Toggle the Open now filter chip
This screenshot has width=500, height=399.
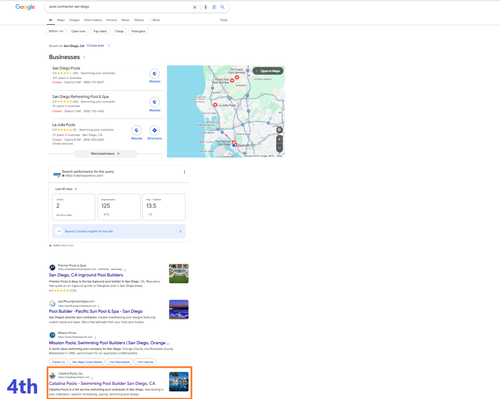(x=78, y=31)
